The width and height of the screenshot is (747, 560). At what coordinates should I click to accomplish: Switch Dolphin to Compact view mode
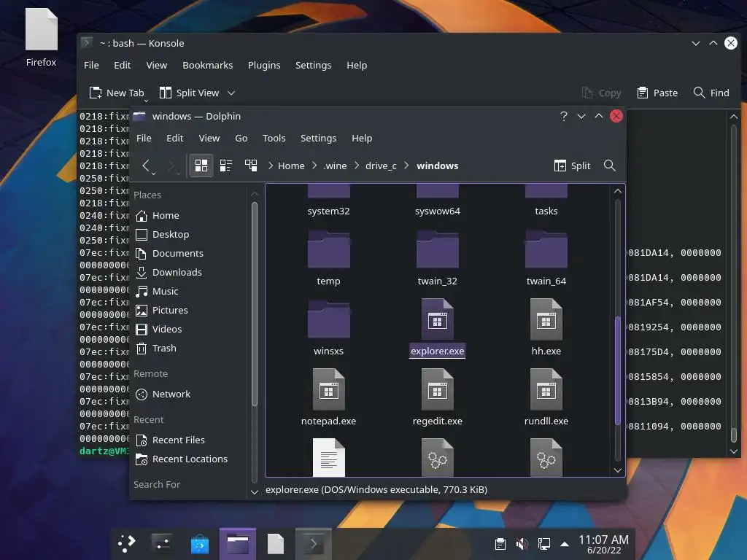226,166
